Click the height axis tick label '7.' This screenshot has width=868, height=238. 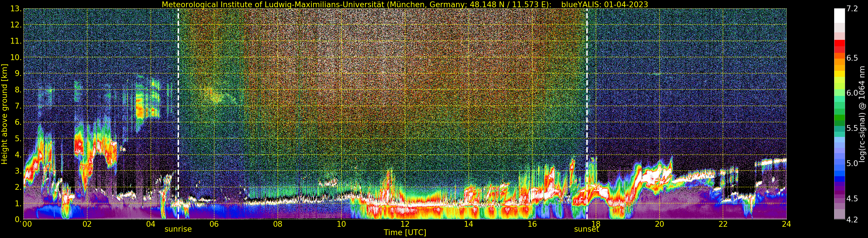point(18,106)
